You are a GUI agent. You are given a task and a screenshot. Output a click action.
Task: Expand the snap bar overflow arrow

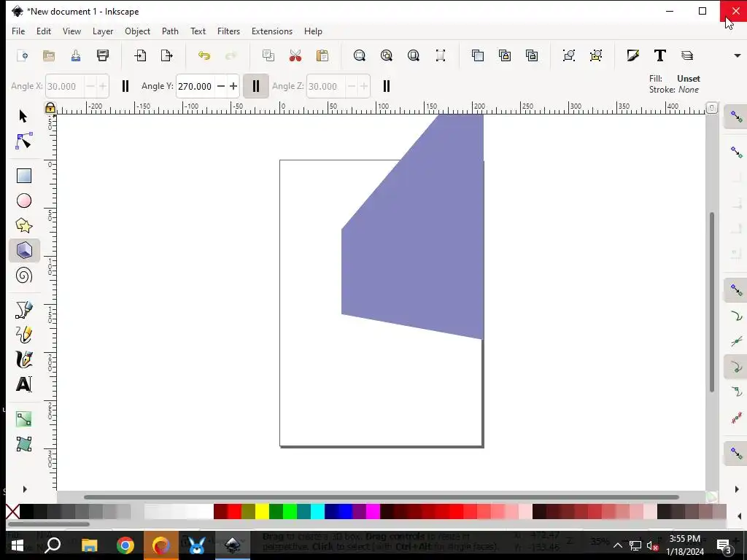[x=737, y=489]
